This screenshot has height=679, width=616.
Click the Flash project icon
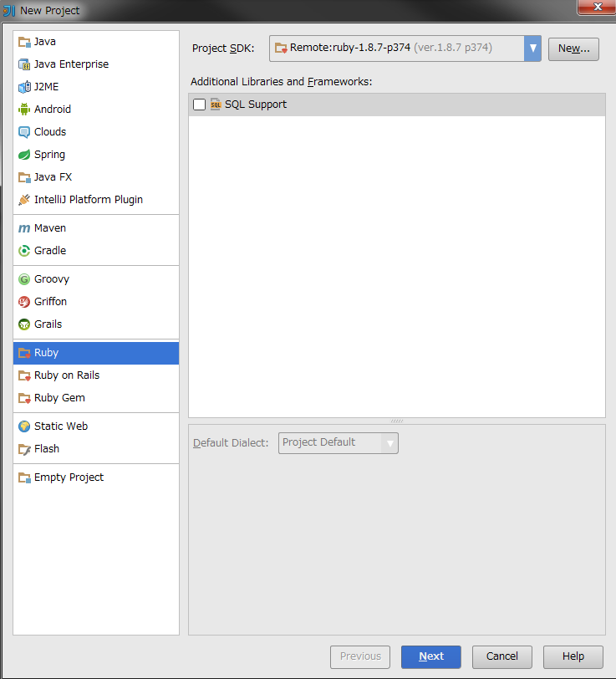tap(24, 449)
